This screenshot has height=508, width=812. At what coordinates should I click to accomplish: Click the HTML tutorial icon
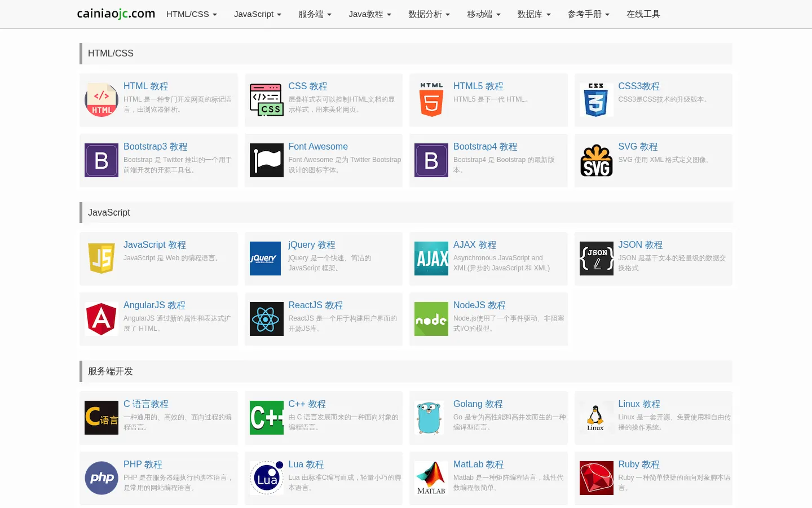click(101, 100)
